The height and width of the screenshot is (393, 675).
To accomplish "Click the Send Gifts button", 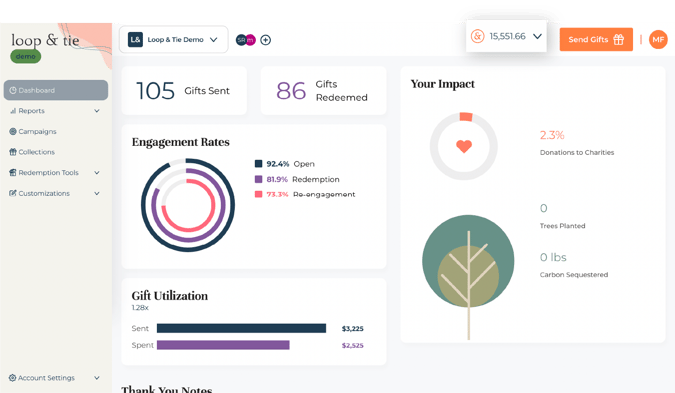I will tap(596, 40).
